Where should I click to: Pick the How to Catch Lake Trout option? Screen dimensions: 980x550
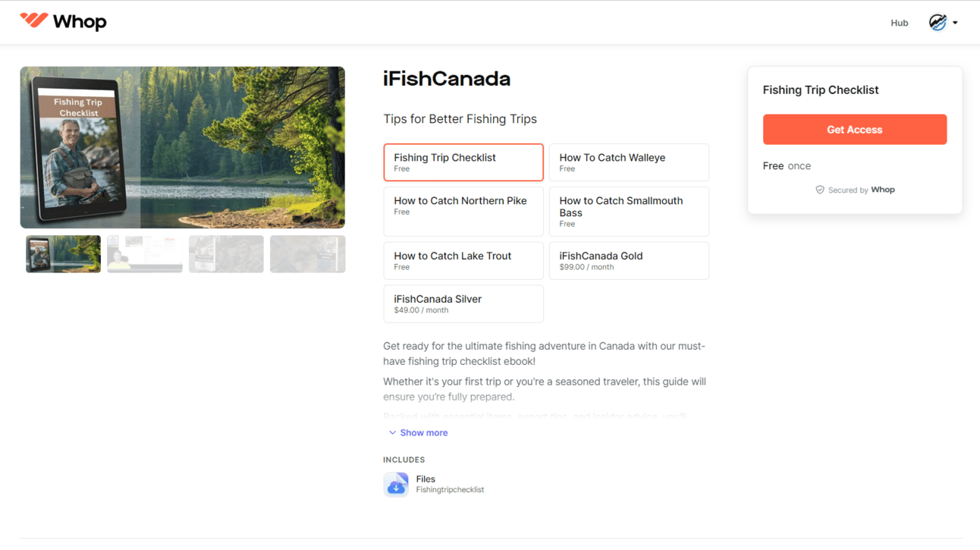[463, 260]
